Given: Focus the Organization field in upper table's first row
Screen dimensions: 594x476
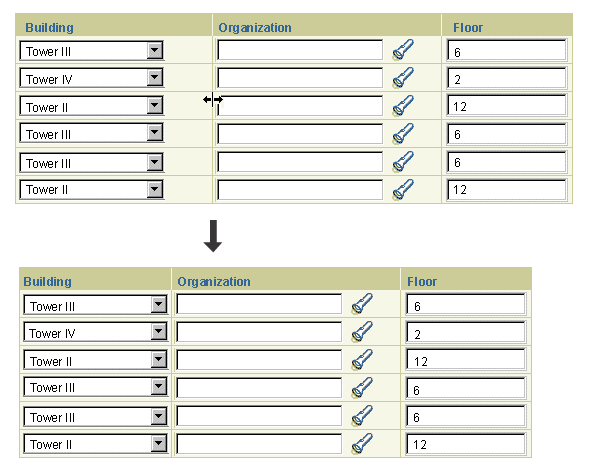Looking at the screenshot, I should (x=300, y=50).
